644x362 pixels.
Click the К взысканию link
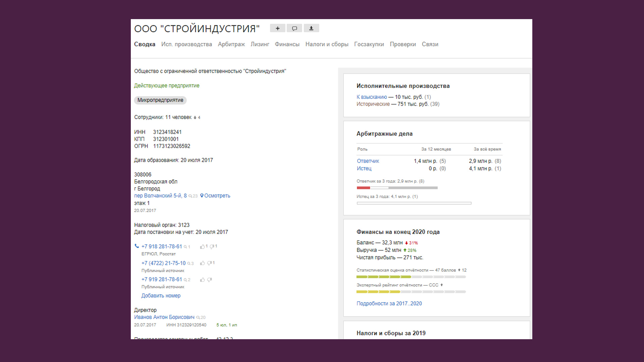371,97
